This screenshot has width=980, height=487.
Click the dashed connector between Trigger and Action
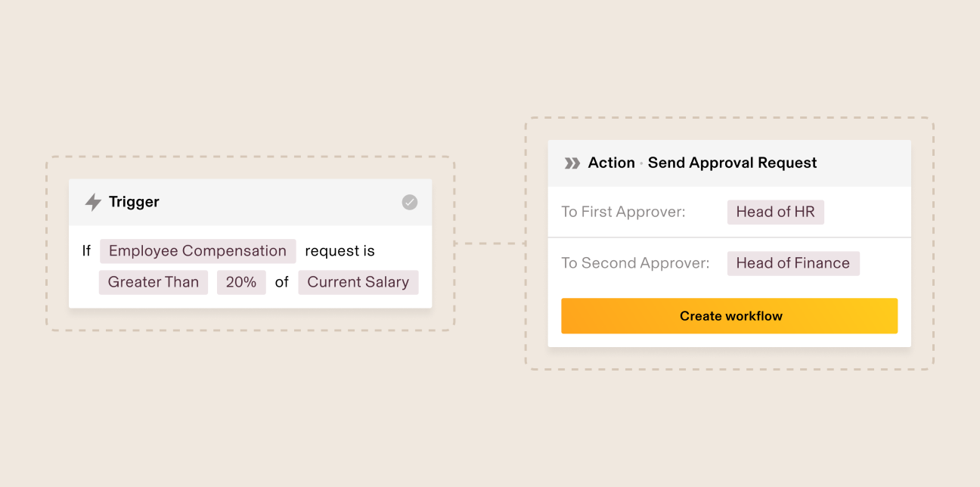point(489,243)
